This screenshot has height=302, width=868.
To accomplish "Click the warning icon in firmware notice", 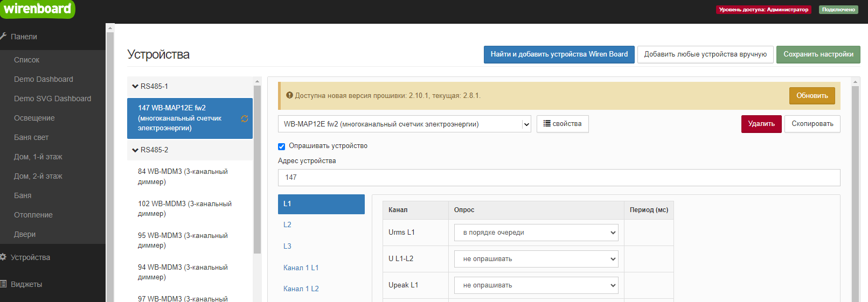I will coord(289,95).
